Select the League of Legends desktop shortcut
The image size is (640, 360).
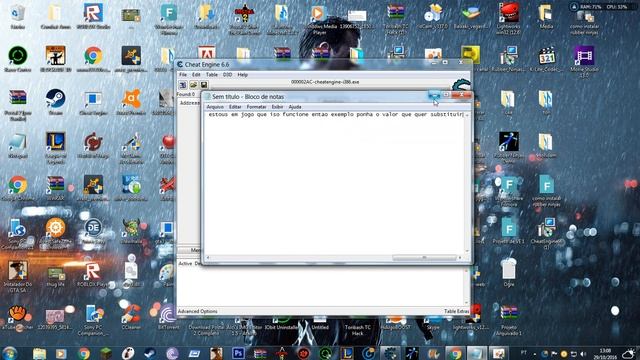(56, 147)
